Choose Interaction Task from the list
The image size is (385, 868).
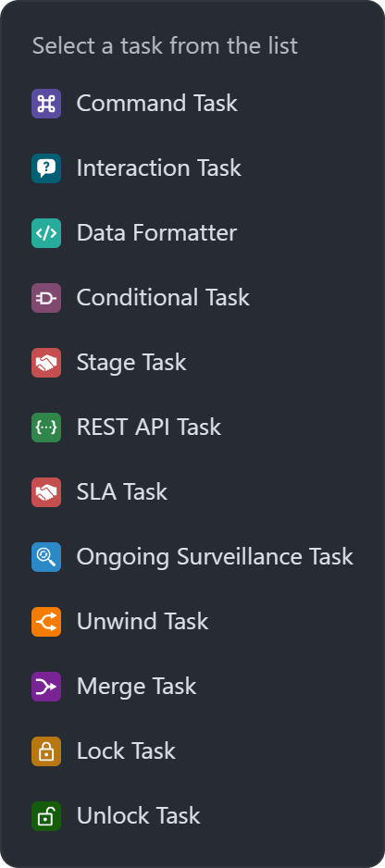159,168
